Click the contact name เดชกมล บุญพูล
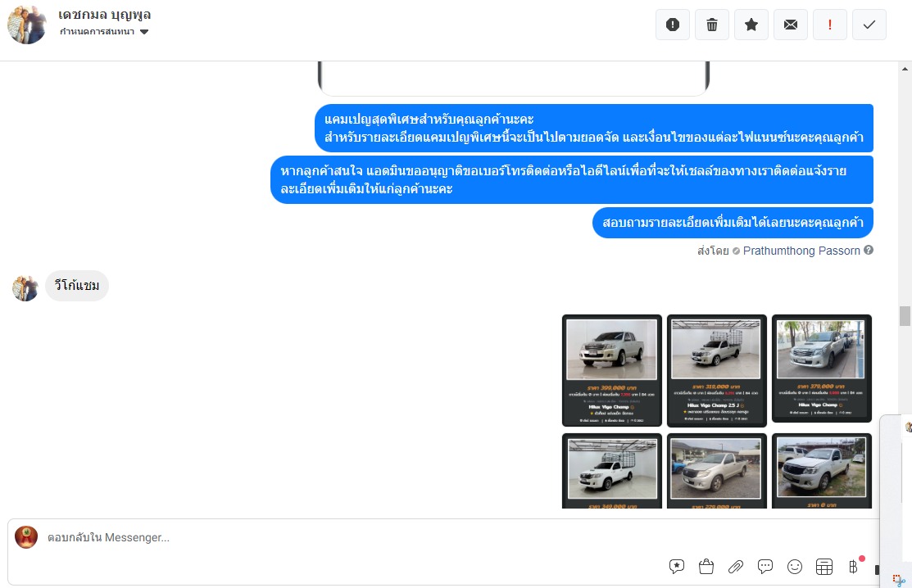Image resolution: width=912 pixels, height=588 pixels. point(104,15)
